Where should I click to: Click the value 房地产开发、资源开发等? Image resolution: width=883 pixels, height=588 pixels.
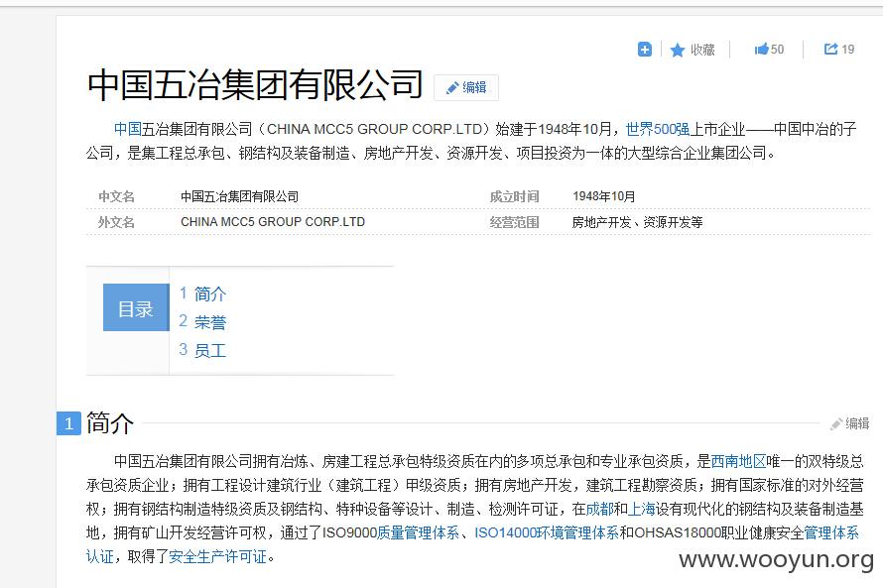coord(637,222)
